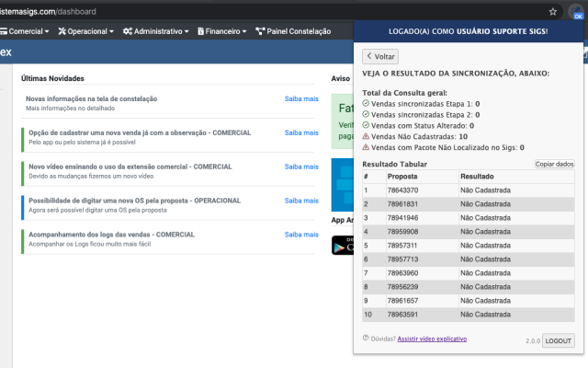588x368 pixels.
Task: Click the version number 2.0.0
Action: click(533, 341)
